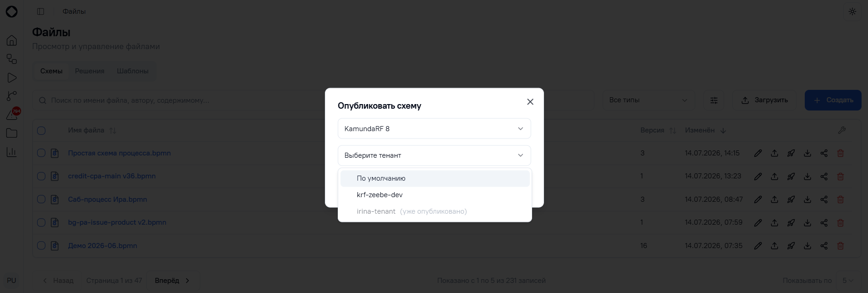Click the Создать button
The width and height of the screenshot is (868, 293).
tap(833, 100)
